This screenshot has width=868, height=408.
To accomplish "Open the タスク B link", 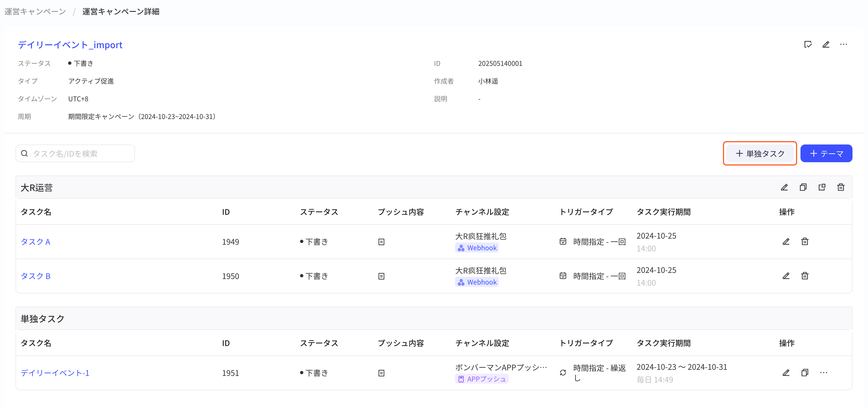I will tap(35, 276).
